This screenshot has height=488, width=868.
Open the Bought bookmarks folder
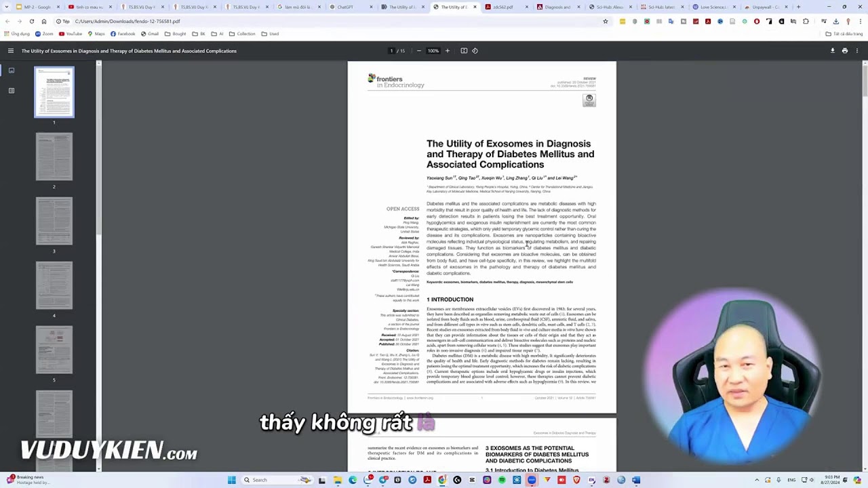click(175, 34)
